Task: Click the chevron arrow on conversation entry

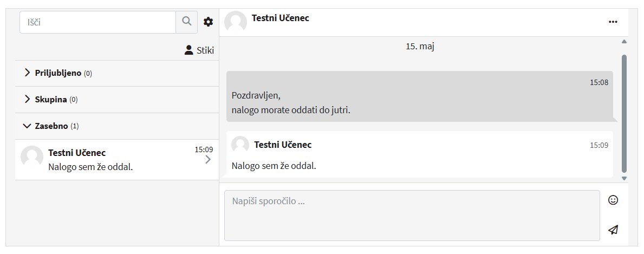Action: click(x=208, y=160)
